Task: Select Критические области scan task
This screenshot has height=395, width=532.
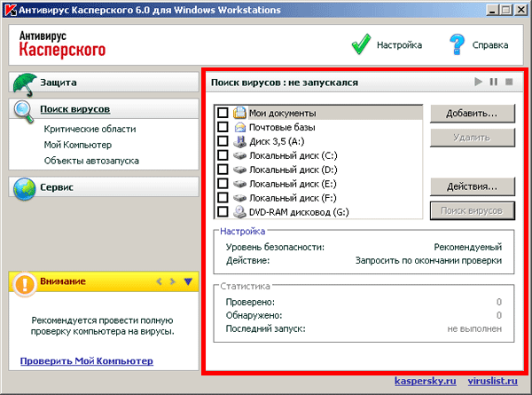Action: 90,129
